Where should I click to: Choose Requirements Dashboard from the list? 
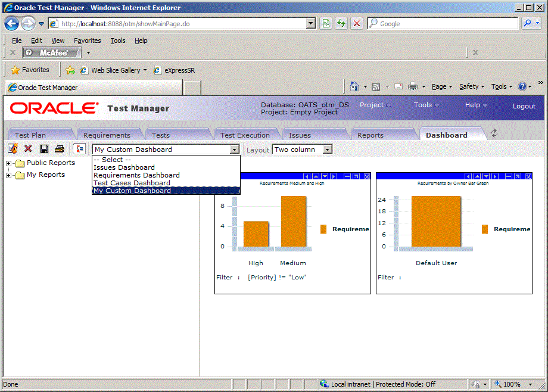coord(166,175)
